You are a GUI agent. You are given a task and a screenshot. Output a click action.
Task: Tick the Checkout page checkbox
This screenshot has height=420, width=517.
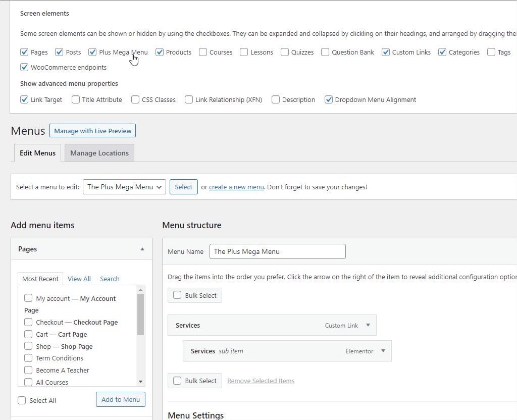[28, 322]
